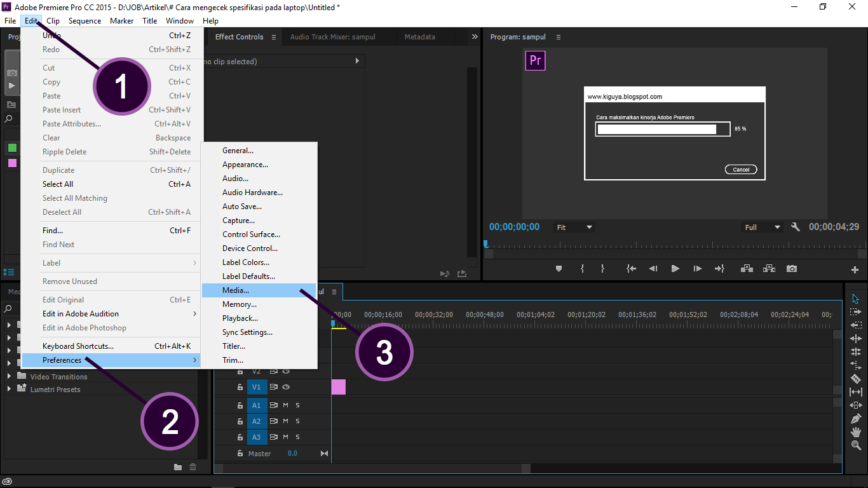Click the Play button in Program monitor

pyautogui.click(x=675, y=268)
